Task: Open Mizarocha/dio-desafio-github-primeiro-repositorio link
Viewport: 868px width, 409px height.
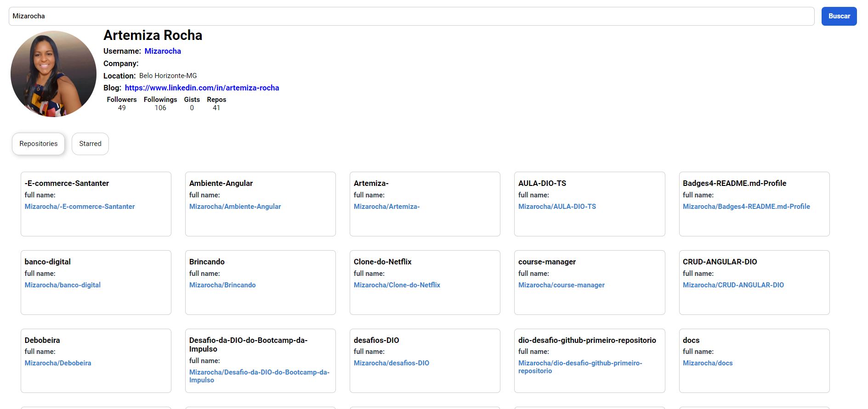Action: click(580, 367)
